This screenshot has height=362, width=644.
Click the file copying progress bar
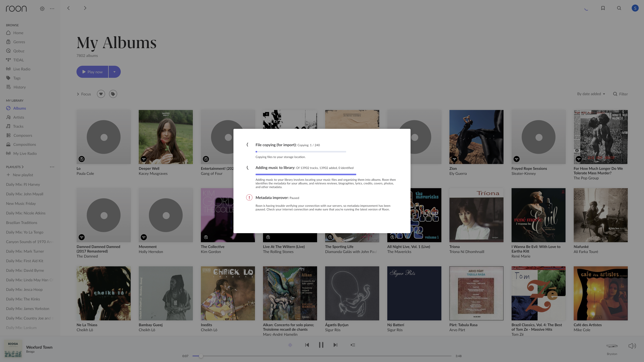[301, 152]
